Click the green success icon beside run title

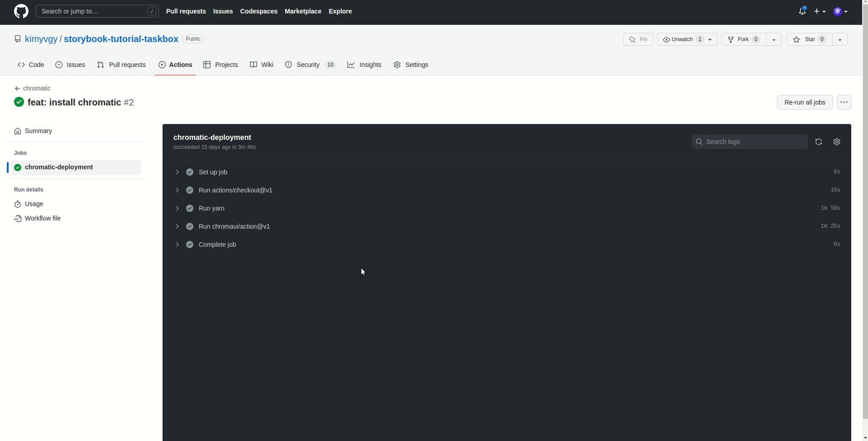click(x=19, y=102)
